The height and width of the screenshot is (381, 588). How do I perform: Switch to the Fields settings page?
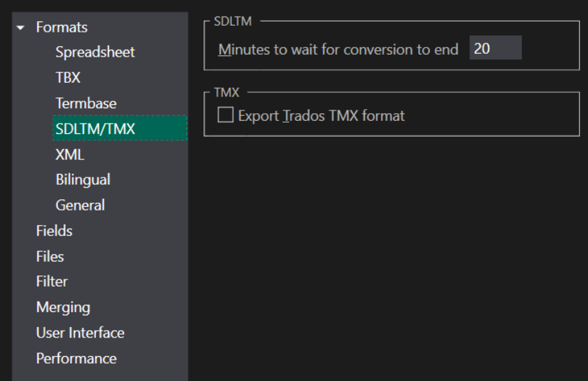(54, 231)
